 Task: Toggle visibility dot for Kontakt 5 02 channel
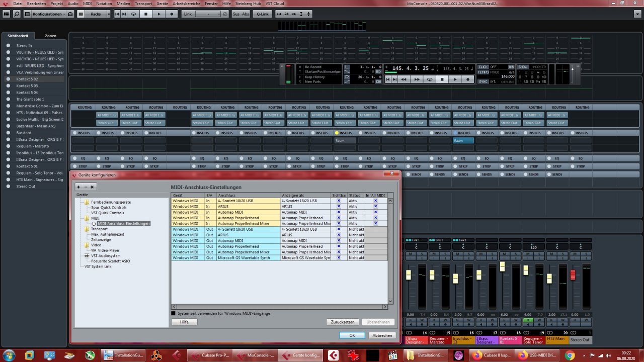point(9,79)
